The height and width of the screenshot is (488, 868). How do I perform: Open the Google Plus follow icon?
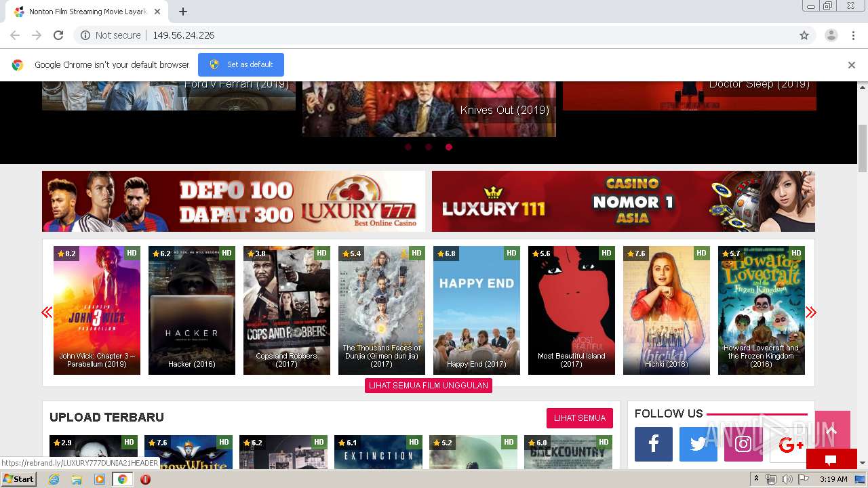(x=788, y=445)
